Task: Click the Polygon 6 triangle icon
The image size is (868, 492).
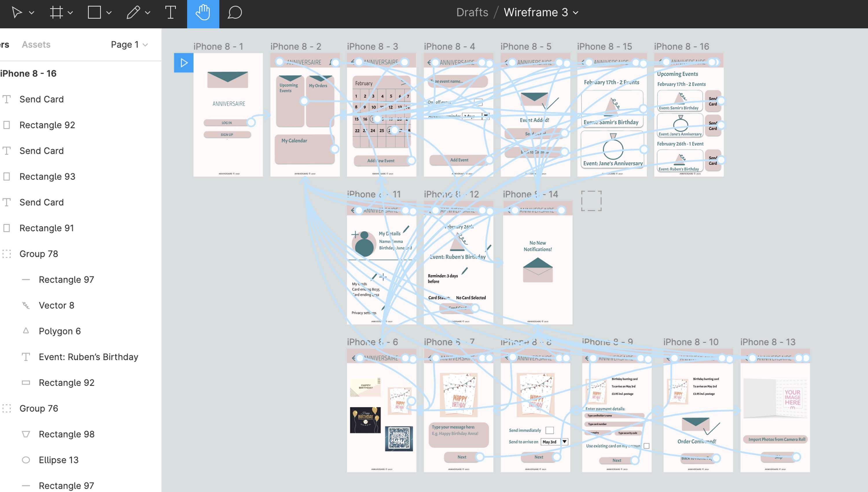Action: coord(26,331)
